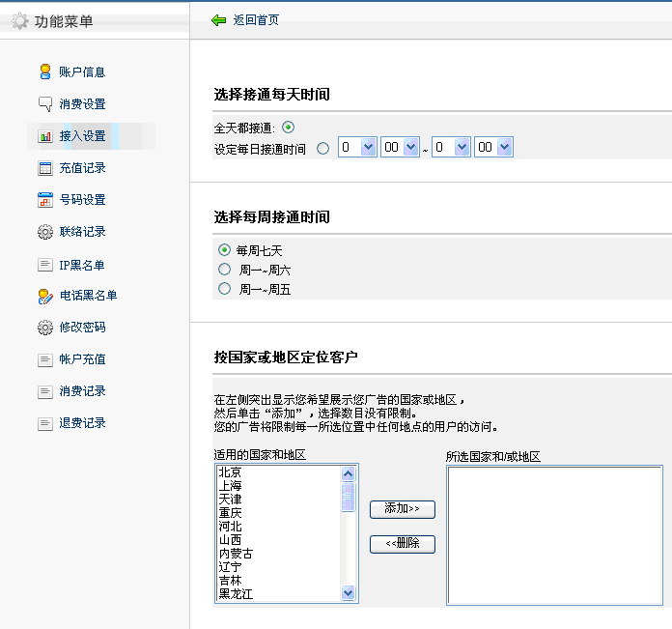Image resolution: width=672 pixels, height=629 pixels.
Task: Open the 退费记录 menu item
Action: [82, 423]
